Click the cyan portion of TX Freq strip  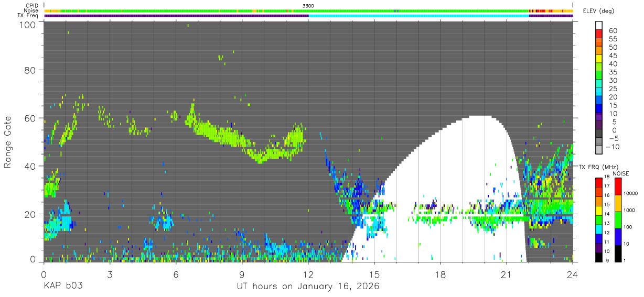click(x=418, y=16)
